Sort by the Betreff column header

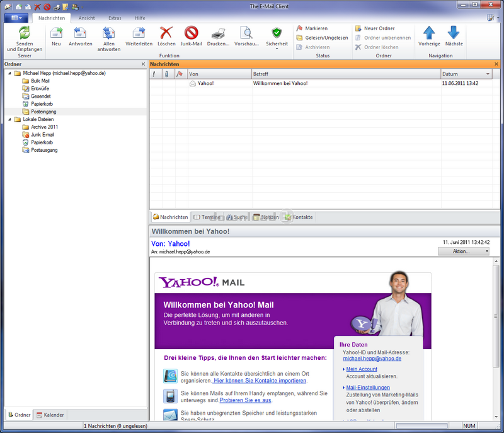pyautogui.click(x=346, y=74)
